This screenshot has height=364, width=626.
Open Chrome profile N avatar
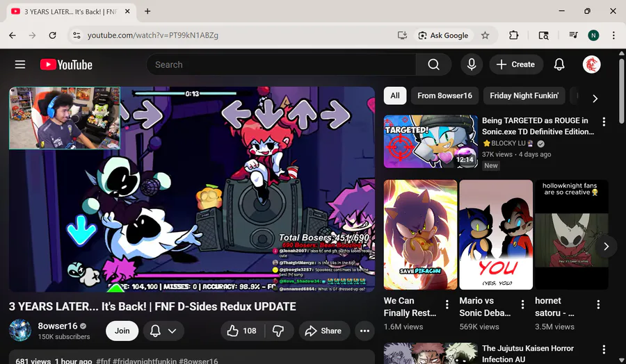[593, 35]
